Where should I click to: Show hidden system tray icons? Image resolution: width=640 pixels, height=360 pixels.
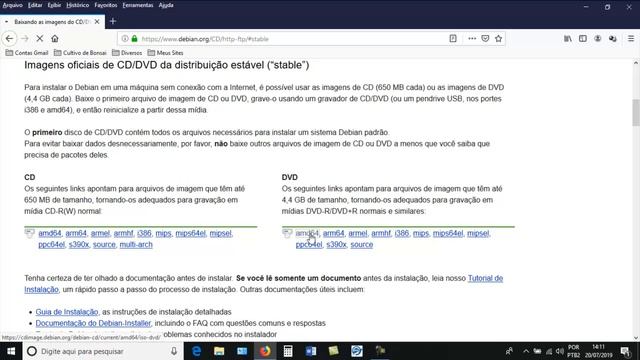pyautogui.click(x=526, y=351)
